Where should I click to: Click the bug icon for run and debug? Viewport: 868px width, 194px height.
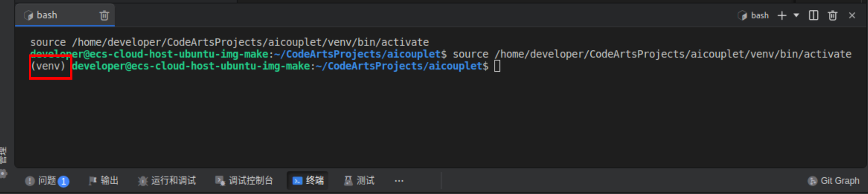click(x=143, y=181)
